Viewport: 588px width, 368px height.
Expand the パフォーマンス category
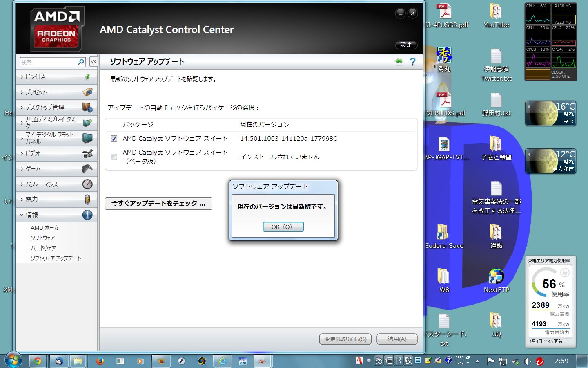click(x=56, y=184)
